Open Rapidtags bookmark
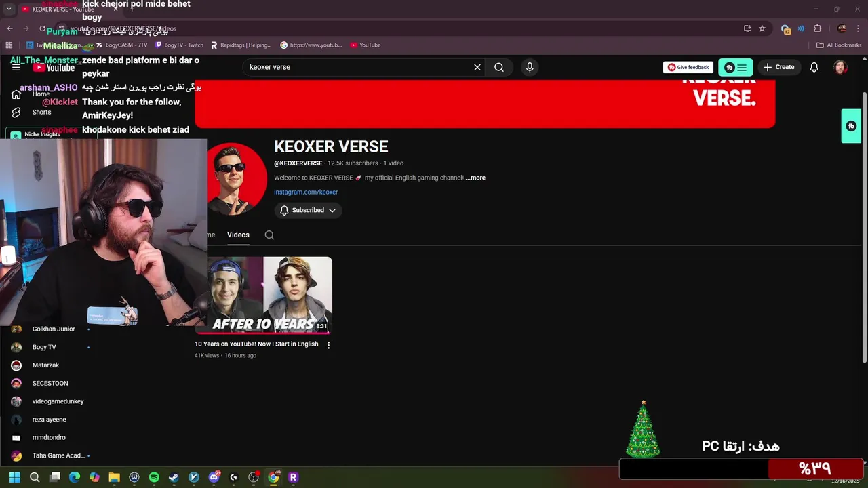This screenshot has height=488, width=868. (x=241, y=45)
